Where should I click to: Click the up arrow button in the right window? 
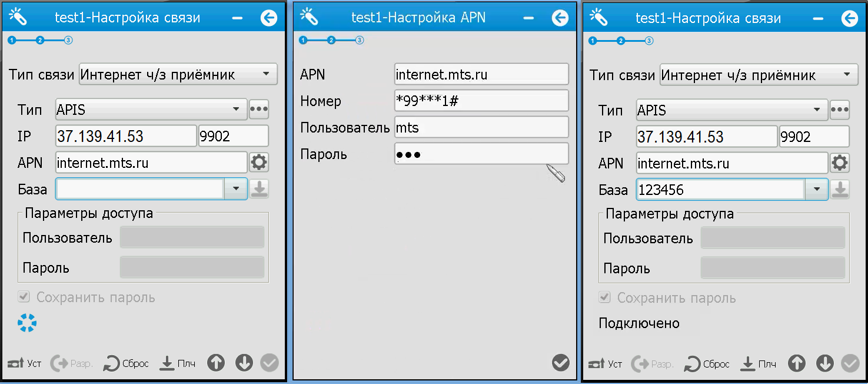(797, 363)
